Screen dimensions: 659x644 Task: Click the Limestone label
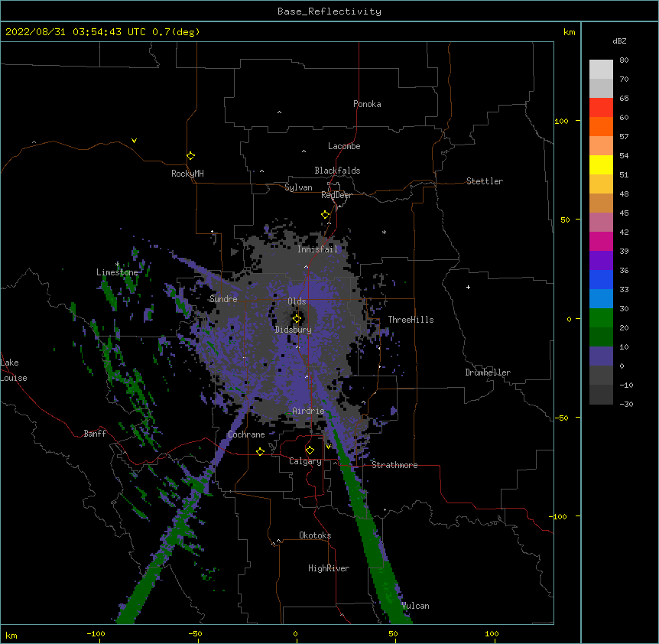coord(117,272)
